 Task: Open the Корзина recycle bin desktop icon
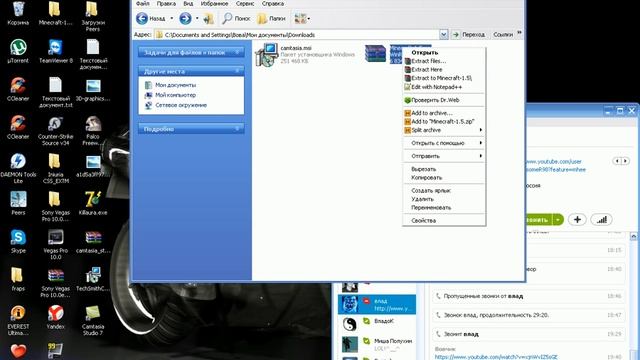18,13
